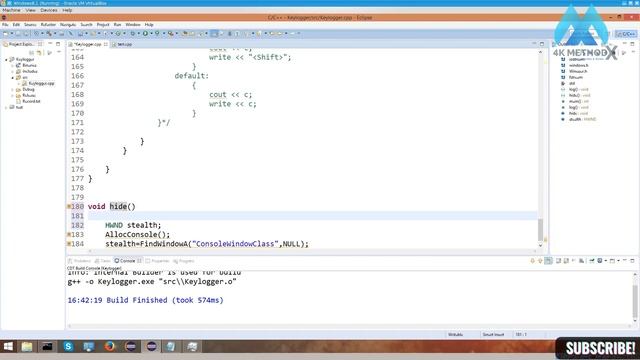Click the New file toolbar icon
Screen dimensions: 640x360
(6, 33)
